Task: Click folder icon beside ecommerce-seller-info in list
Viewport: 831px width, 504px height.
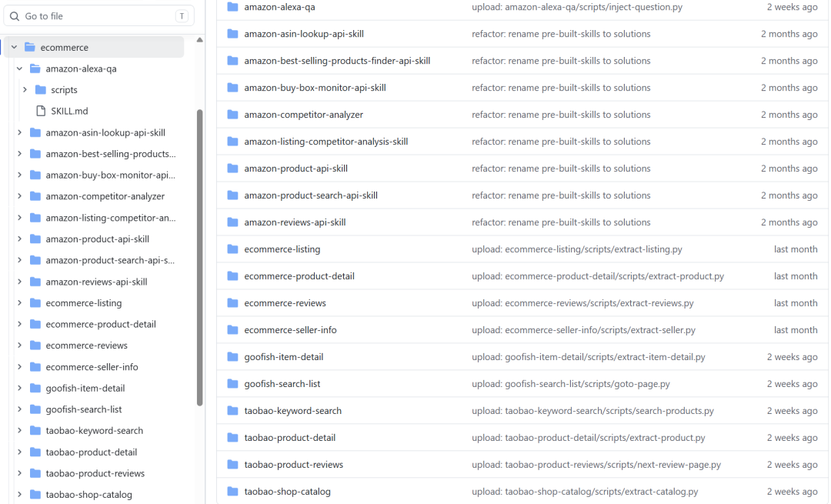Action: pyautogui.click(x=232, y=329)
